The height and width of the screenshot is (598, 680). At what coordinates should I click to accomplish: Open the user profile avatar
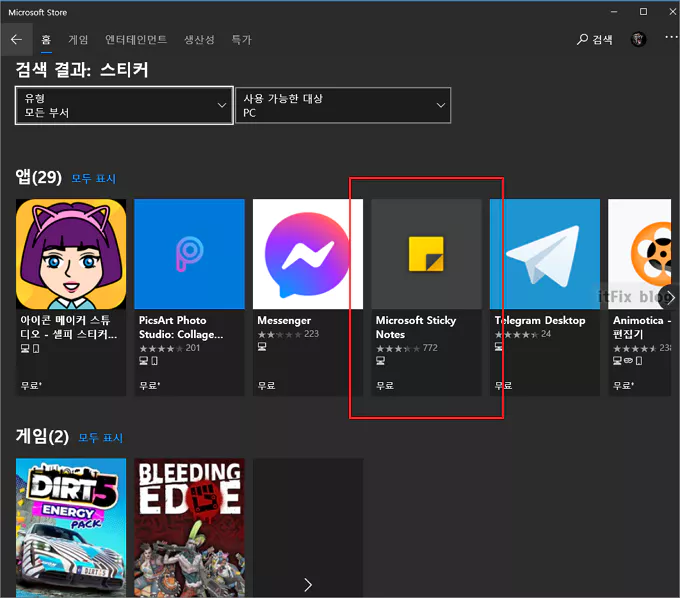tap(638, 39)
